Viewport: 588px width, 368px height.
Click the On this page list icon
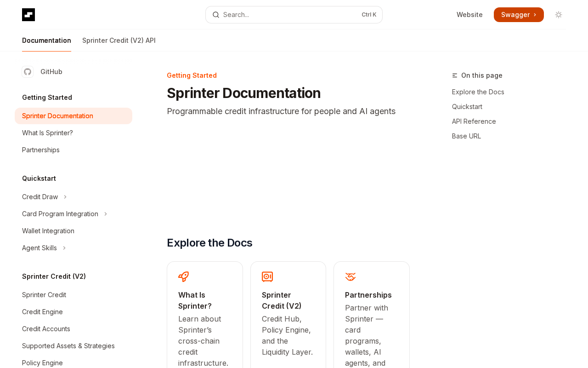click(455, 75)
